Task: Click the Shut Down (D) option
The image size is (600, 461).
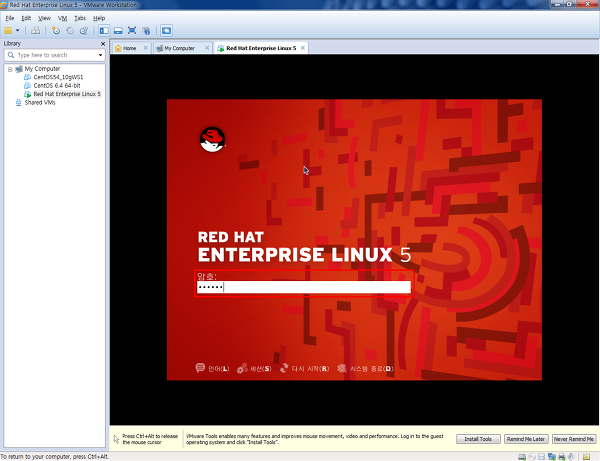Action: (365, 368)
